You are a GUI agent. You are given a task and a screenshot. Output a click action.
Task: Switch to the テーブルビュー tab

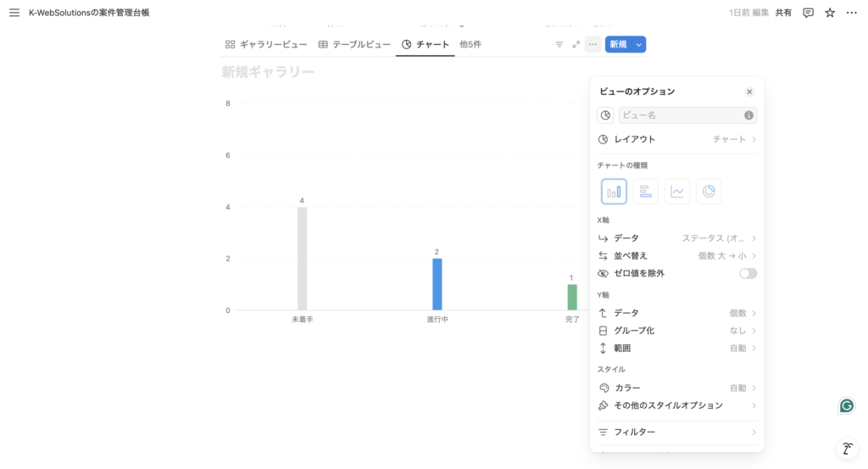point(354,44)
